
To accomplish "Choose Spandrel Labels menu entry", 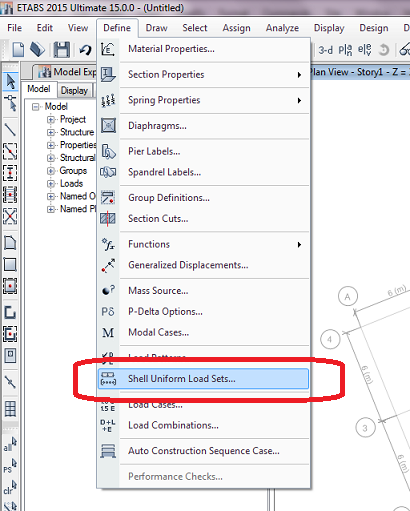I will pos(203,172).
